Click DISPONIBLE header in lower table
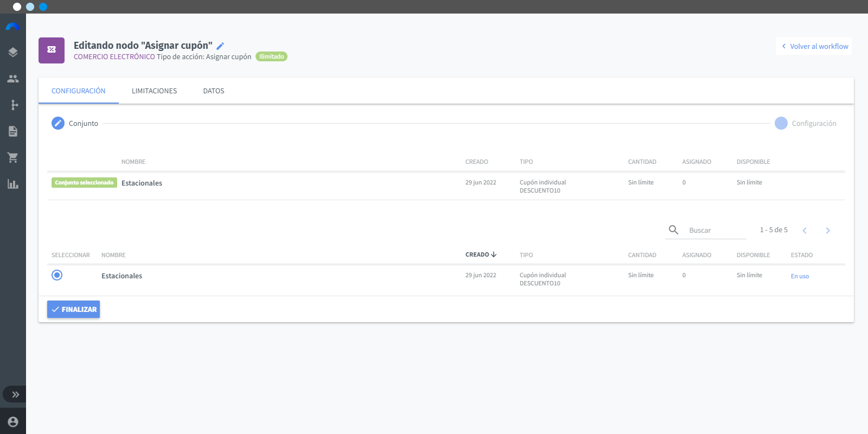This screenshot has width=868, height=434. pos(754,255)
